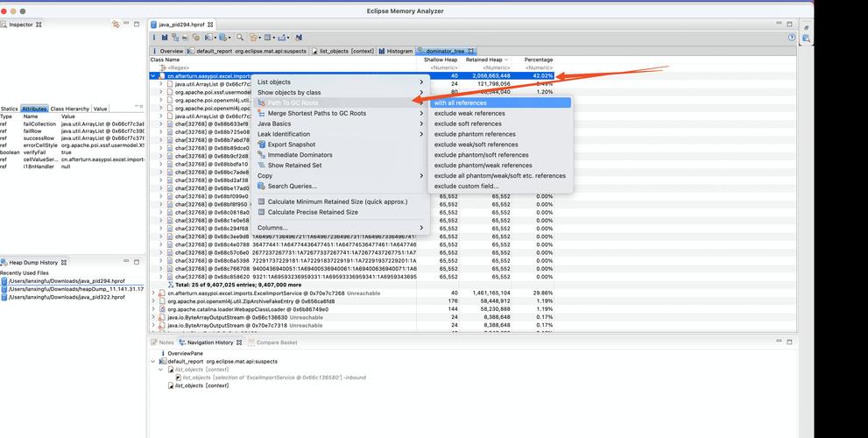Expand the ZipArchiveFakeEntry tree row
Image resolution: width=868 pixels, height=438 pixels.
(x=153, y=301)
